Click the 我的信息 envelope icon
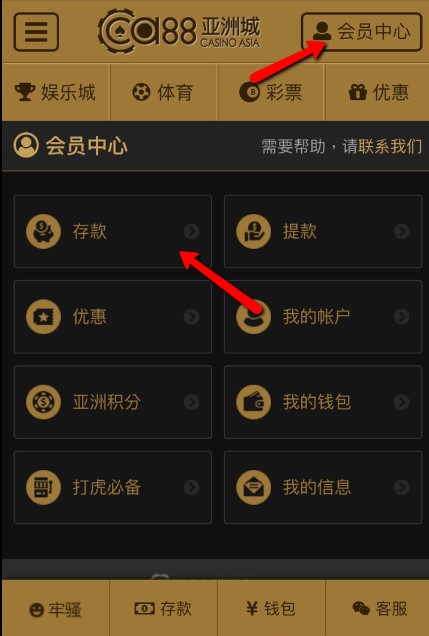Screen dimensions: 429x636 253,487
